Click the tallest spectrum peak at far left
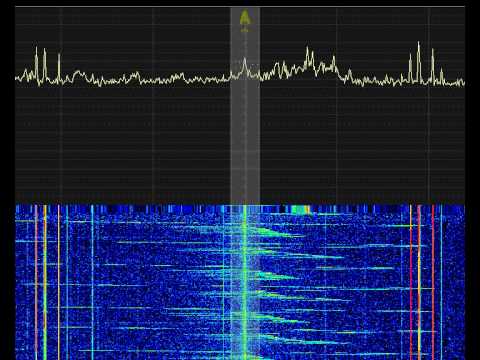 36,63
